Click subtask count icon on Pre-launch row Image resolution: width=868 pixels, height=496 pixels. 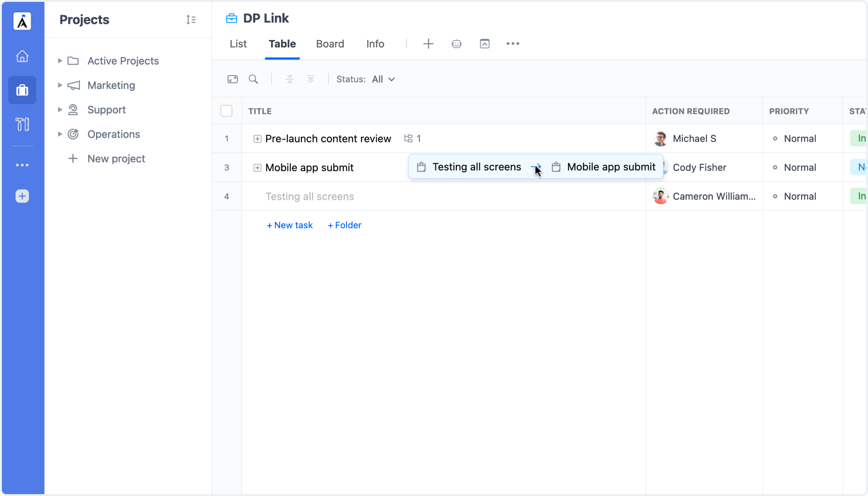(x=408, y=138)
